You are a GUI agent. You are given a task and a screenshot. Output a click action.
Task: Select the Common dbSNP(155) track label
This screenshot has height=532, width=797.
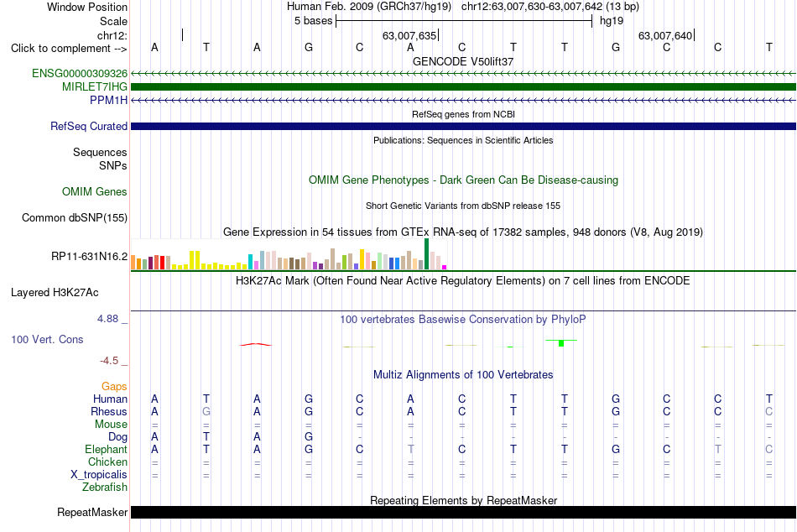click(x=75, y=217)
